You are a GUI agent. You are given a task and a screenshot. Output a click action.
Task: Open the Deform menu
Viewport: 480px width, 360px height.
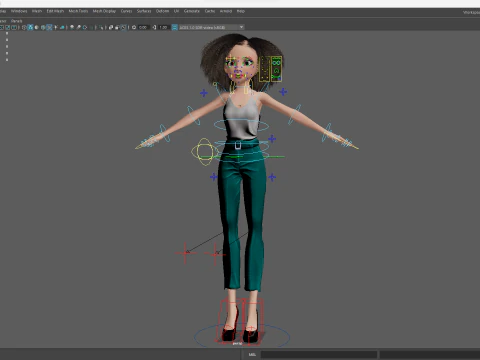coord(162,11)
